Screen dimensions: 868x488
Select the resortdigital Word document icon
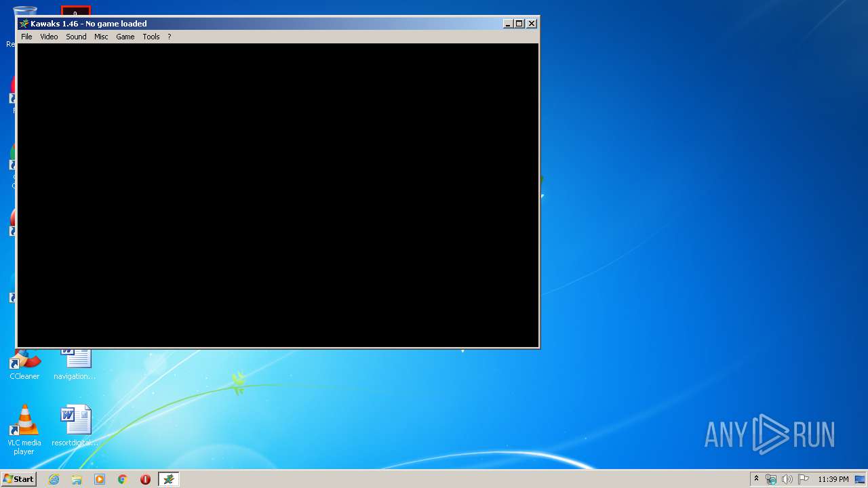tap(75, 426)
